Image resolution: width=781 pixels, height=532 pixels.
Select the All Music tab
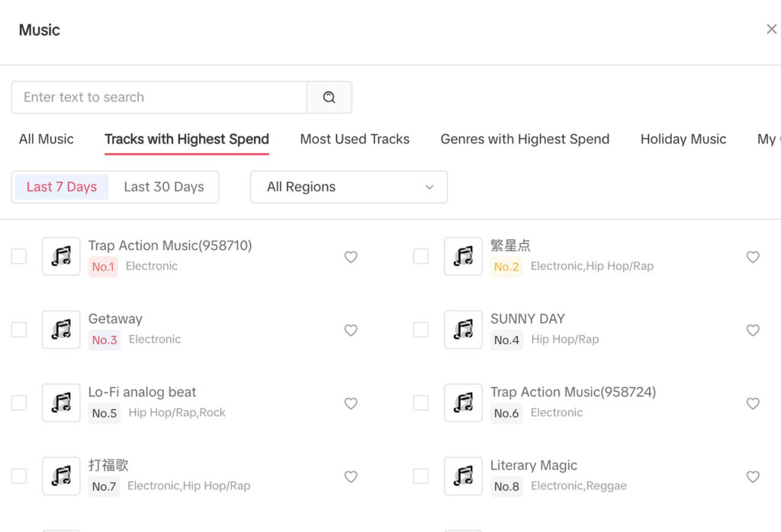click(x=47, y=139)
